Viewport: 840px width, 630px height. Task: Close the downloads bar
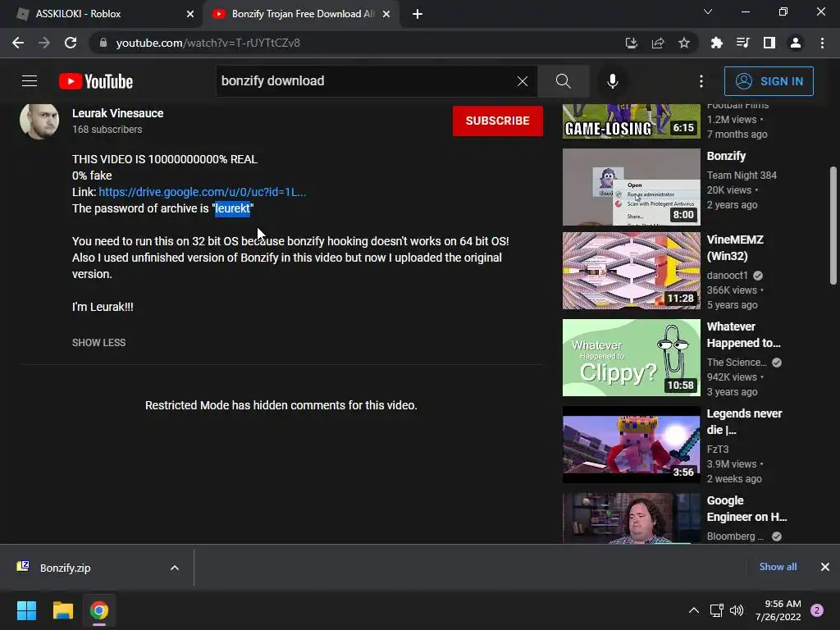click(825, 566)
